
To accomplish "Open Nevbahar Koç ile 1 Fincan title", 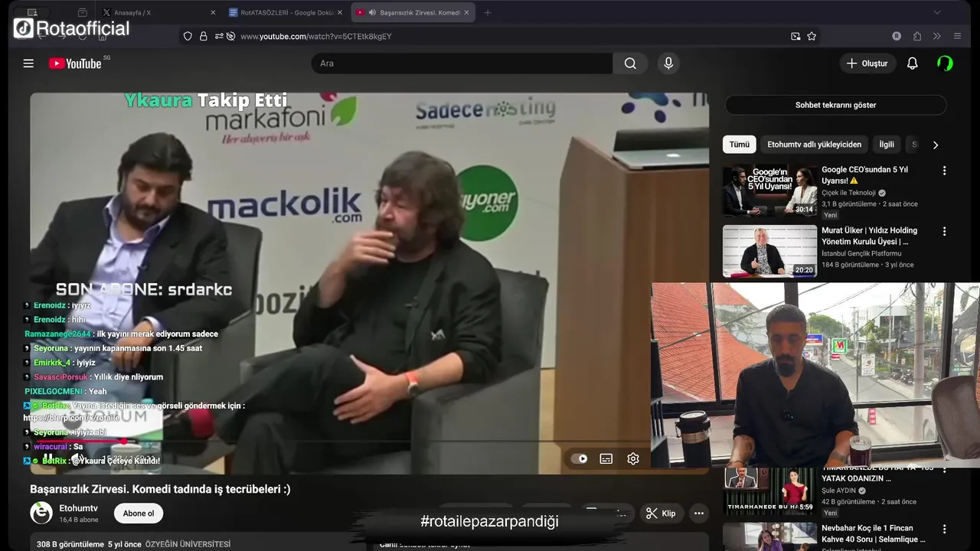I will [874, 533].
